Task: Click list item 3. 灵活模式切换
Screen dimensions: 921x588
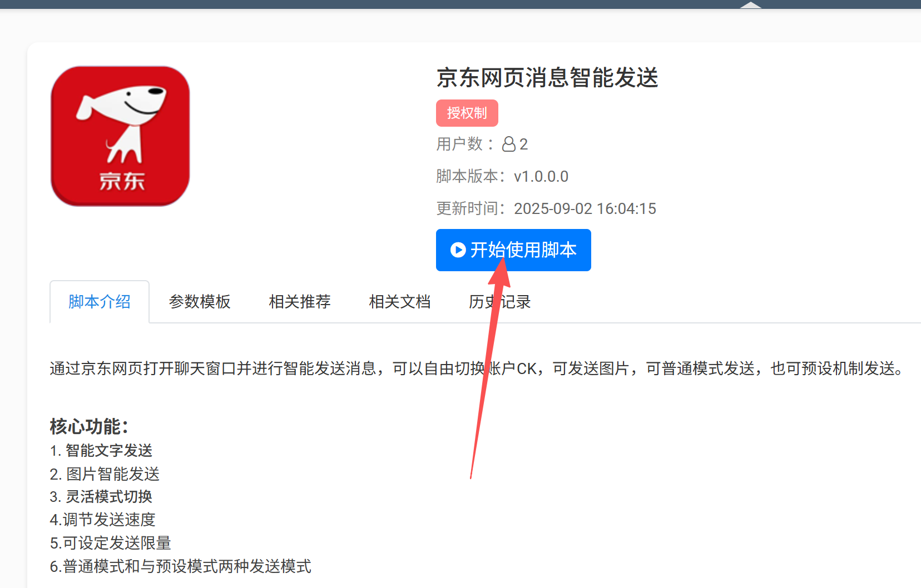Action: coord(101,497)
